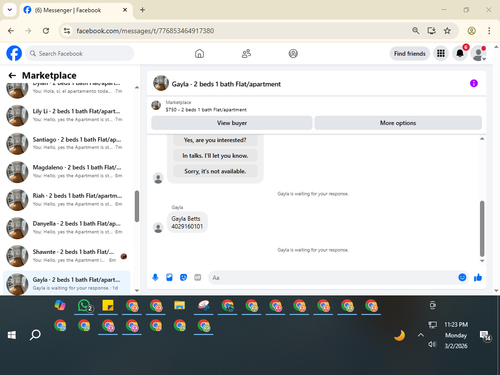Click the Dylan conversation thumbnail at the top
This screenshot has height=375, width=500.
pos(17,90)
